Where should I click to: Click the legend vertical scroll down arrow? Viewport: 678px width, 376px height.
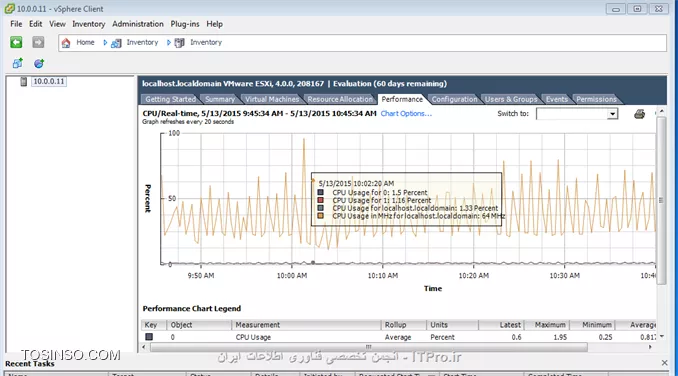(x=662, y=336)
